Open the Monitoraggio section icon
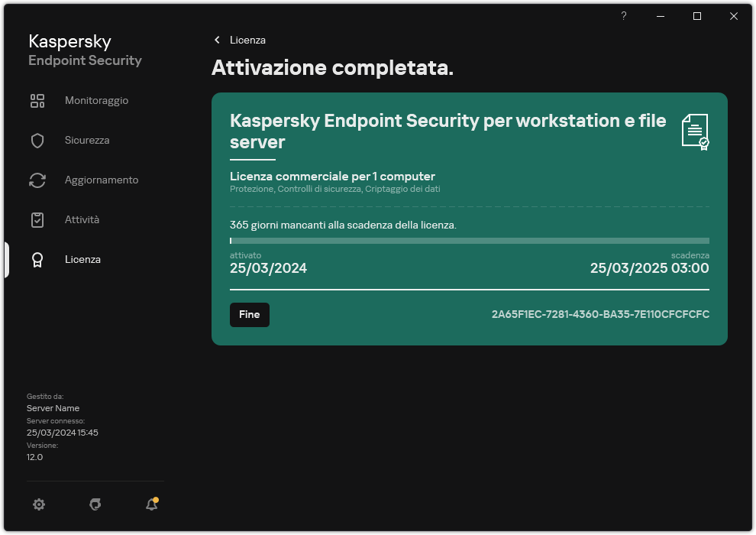The width and height of the screenshot is (756, 535). click(37, 100)
